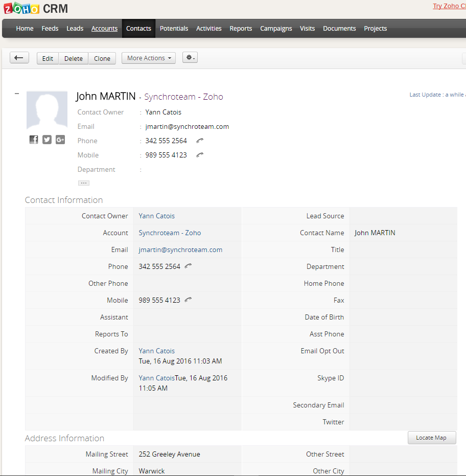Open the Try Zoho link
The image size is (466, 476).
tap(449, 6)
